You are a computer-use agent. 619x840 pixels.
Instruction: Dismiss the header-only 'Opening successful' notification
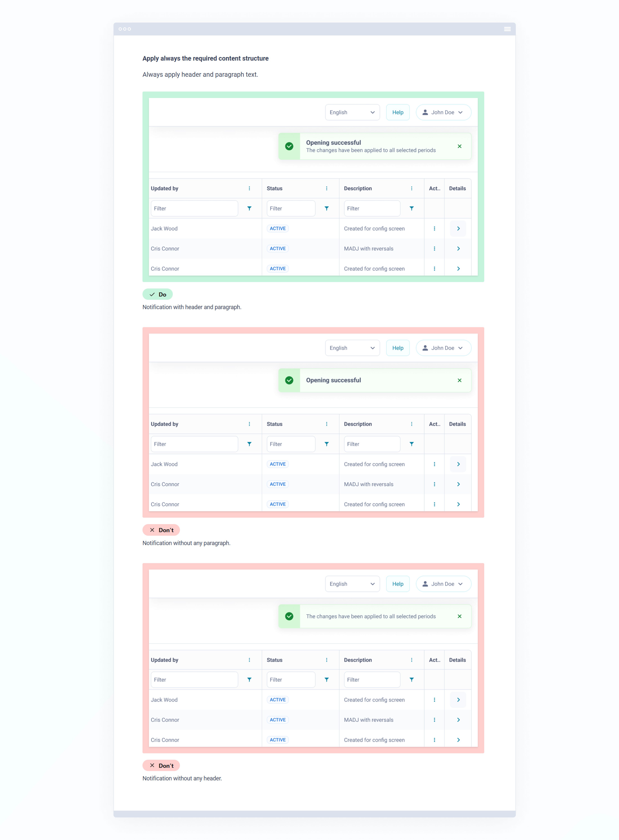[x=459, y=380]
